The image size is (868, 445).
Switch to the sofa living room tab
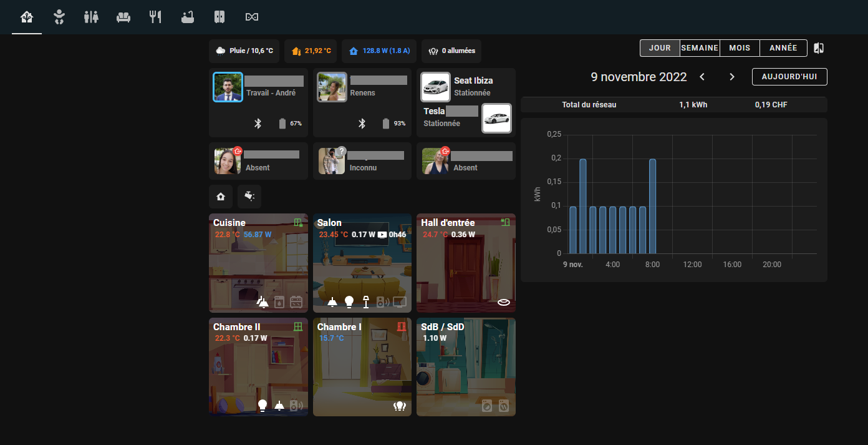coord(123,17)
